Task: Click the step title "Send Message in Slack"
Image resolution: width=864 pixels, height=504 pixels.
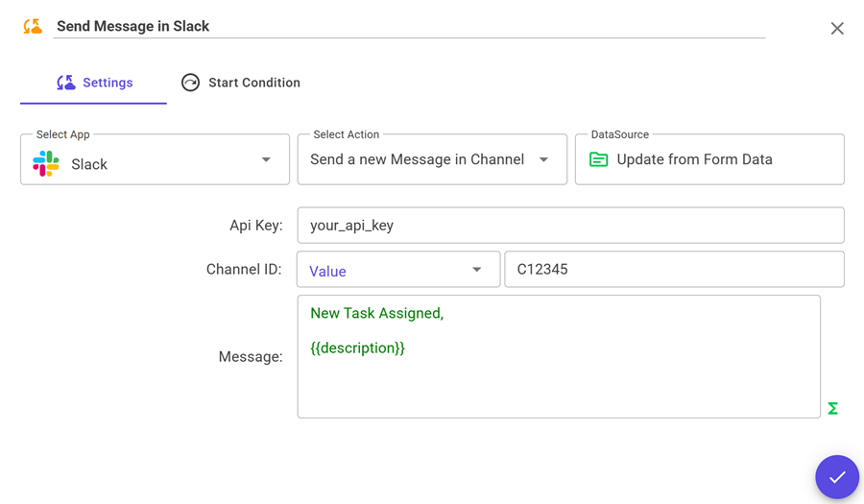Action: [x=132, y=26]
